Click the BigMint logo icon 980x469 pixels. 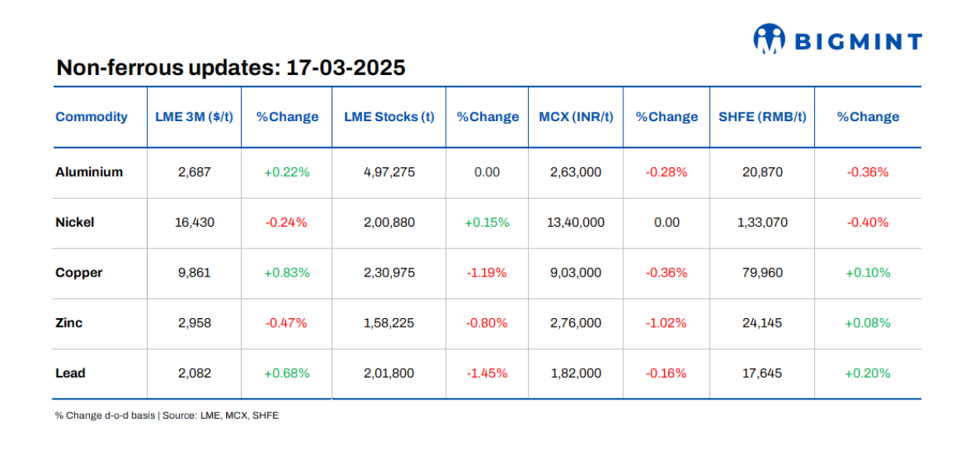769,40
